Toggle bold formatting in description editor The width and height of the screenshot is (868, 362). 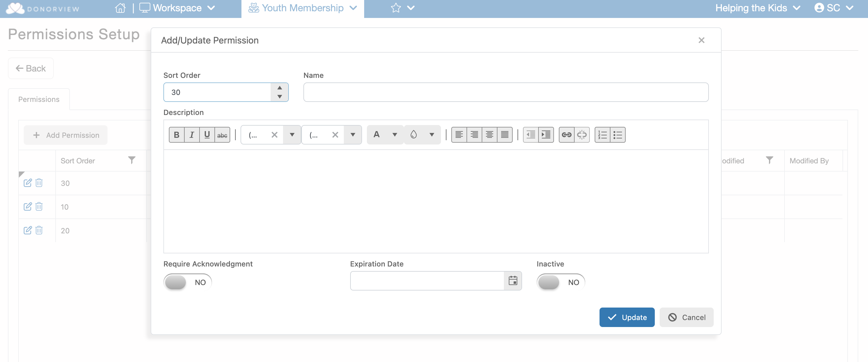176,135
